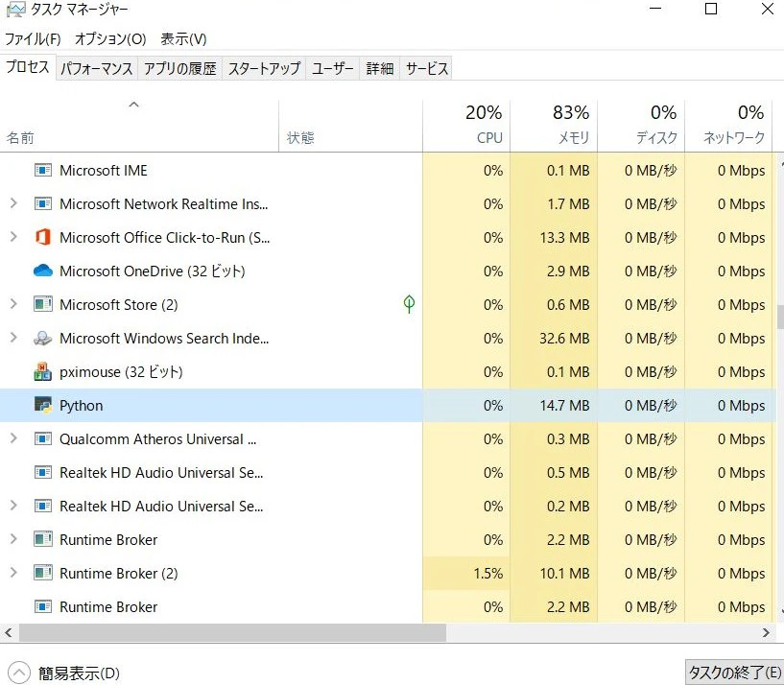Click the Windows Search Indexer icon
This screenshot has width=784, height=685.
pos(43,338)
